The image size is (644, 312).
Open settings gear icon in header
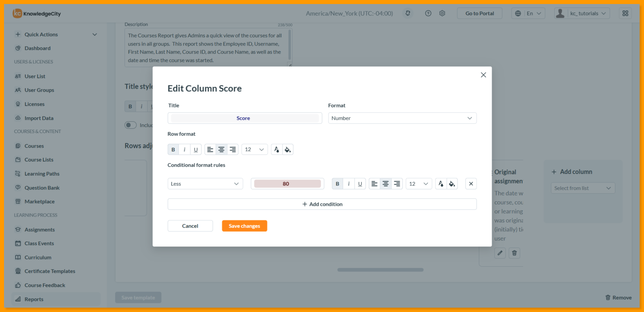pyautogui.click(x=442, y=13)
